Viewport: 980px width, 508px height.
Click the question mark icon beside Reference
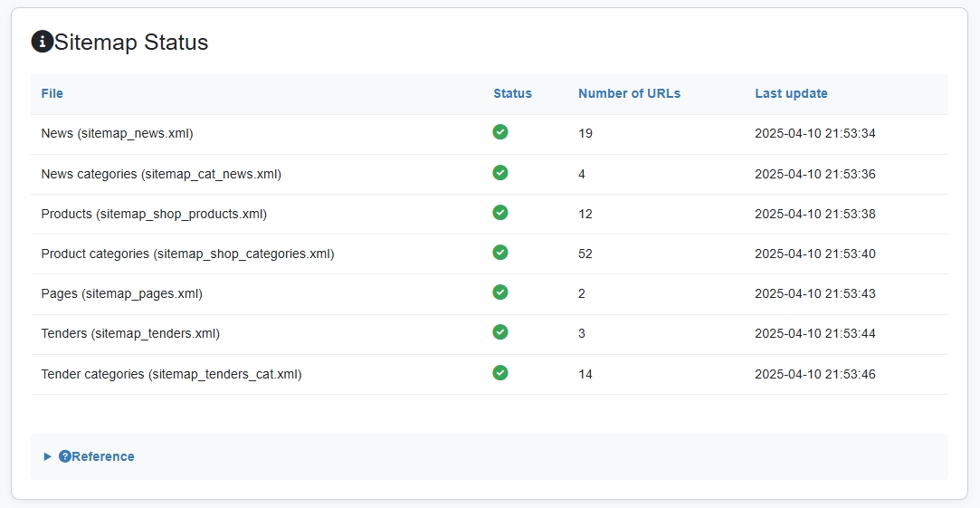[x=65, y=456]
